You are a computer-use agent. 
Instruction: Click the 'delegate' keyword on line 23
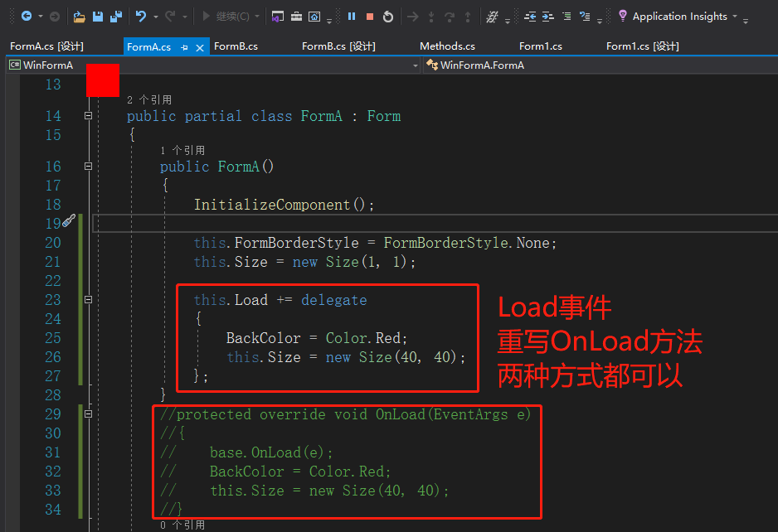pos(334,300)
